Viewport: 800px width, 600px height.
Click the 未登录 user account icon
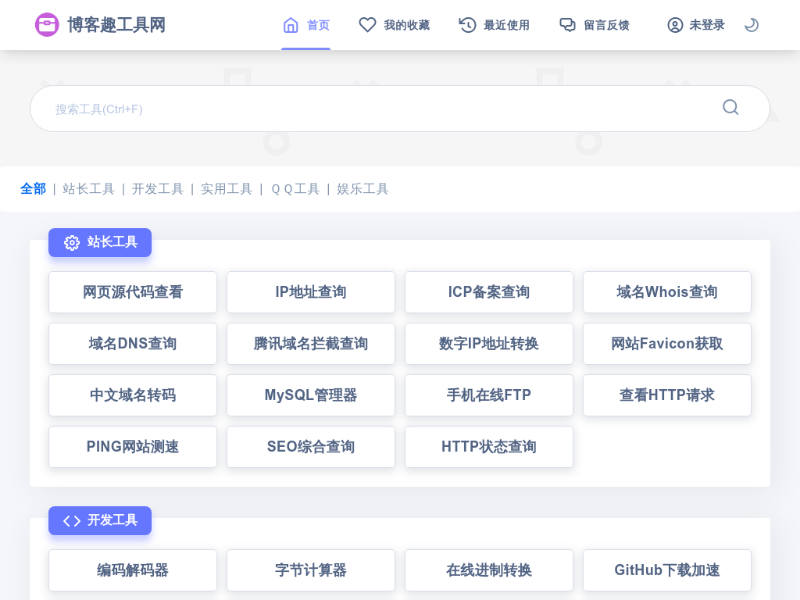(675, 25)
